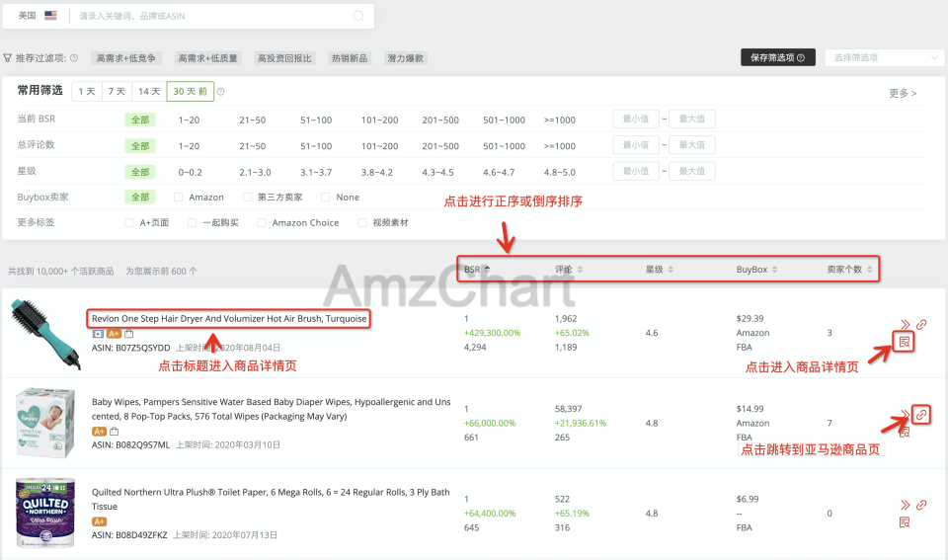Open detail page icon for Revlon row
Screen dimensions: 948x560
[904, 342]
